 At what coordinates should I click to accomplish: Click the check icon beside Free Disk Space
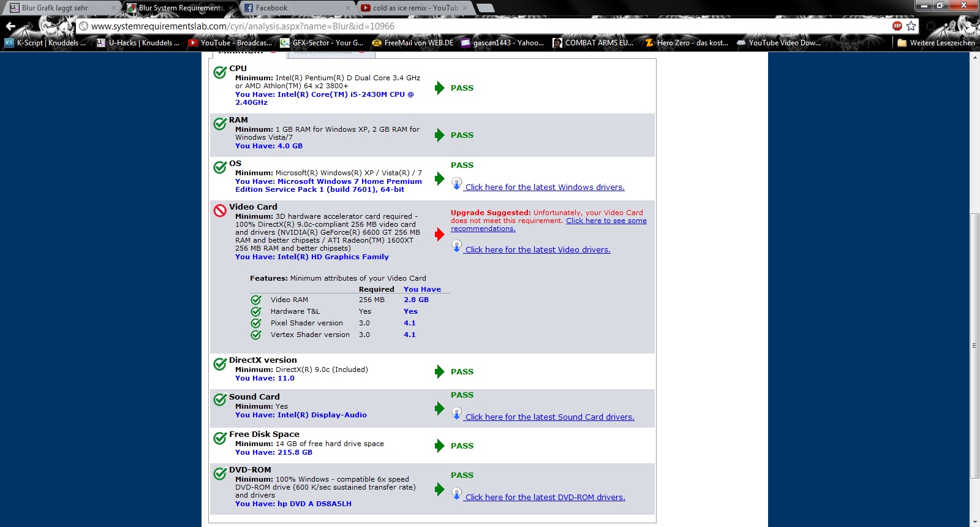click(220, 438)
